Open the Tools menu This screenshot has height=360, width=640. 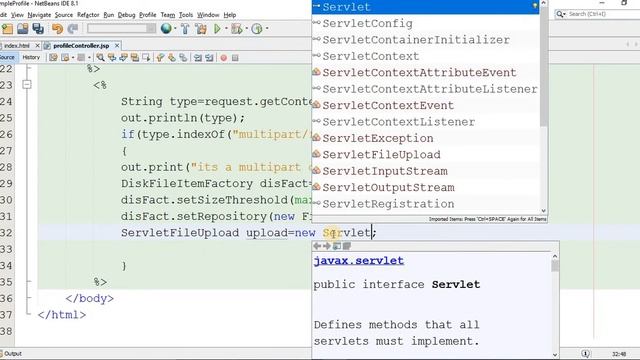(x=186, y=15)
